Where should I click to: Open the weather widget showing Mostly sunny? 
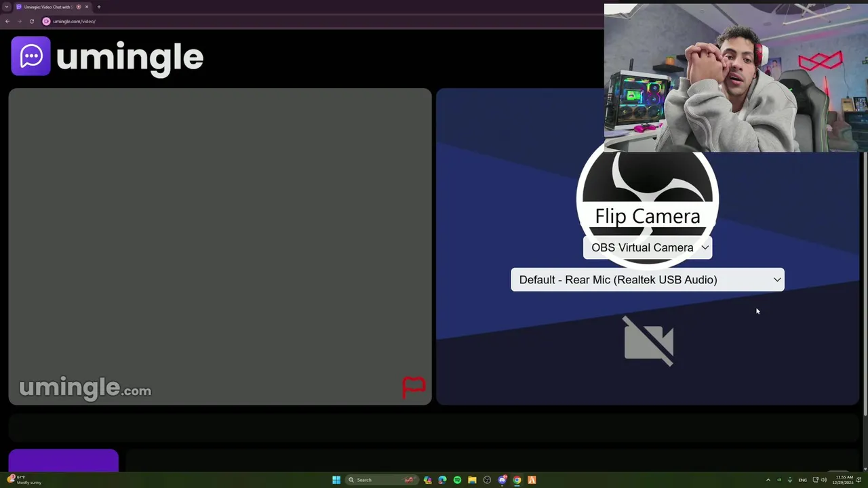[x=24, y=480]
